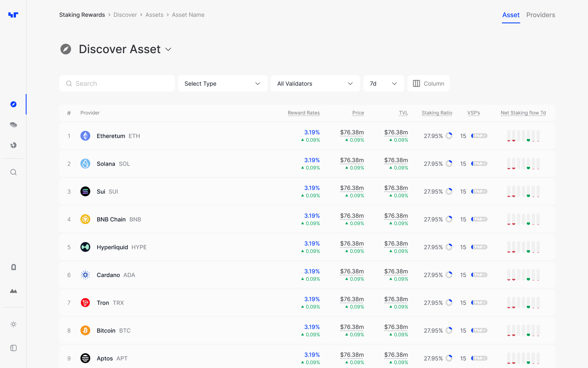The width and height of the screenshot is (588, 368).
Task: Click the Net Staking flow bars for Tron
Action: click(x=523, y=303)
